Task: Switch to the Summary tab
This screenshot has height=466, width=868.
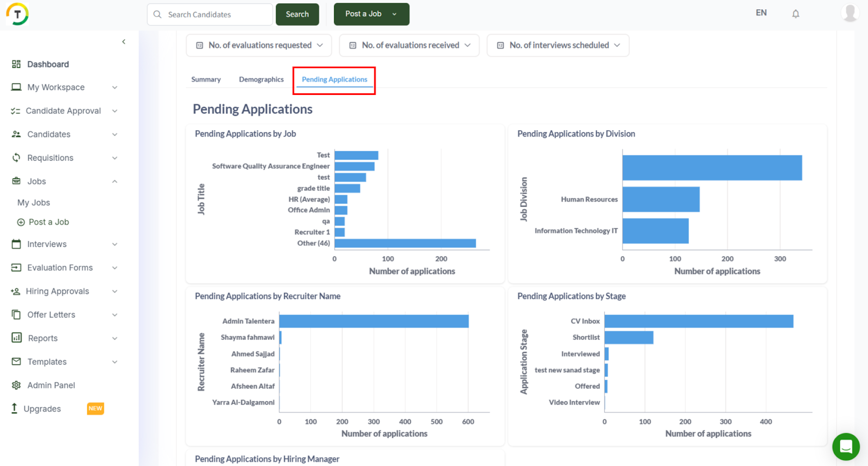Action: 206,79
